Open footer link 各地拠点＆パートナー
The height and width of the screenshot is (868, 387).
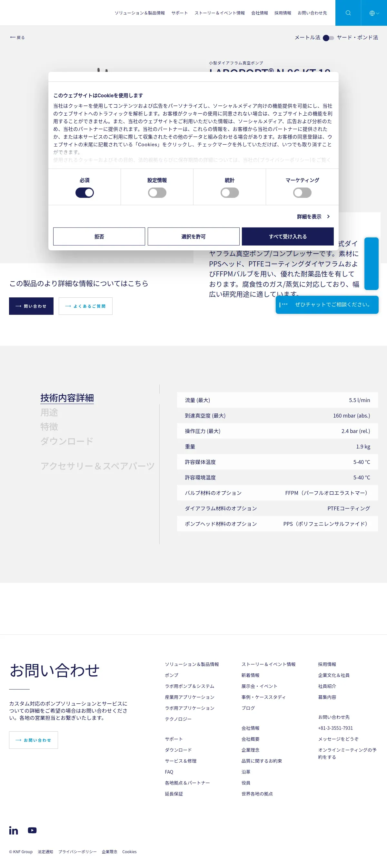pos(187,782)
